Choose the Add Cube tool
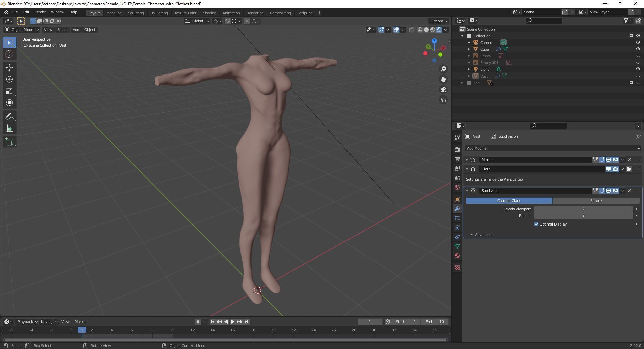Image resolution: width=644 pixels, height=349 pixels. click(9, 142)
